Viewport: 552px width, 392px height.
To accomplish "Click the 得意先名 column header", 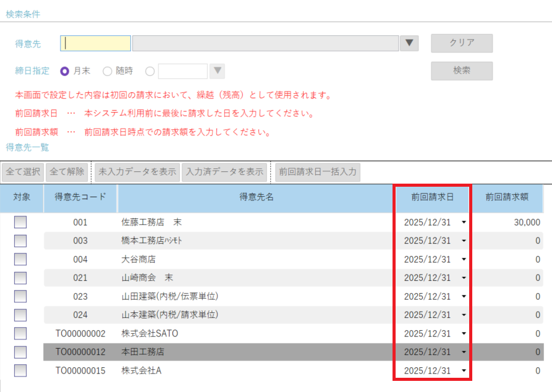I will pos(257,198).
